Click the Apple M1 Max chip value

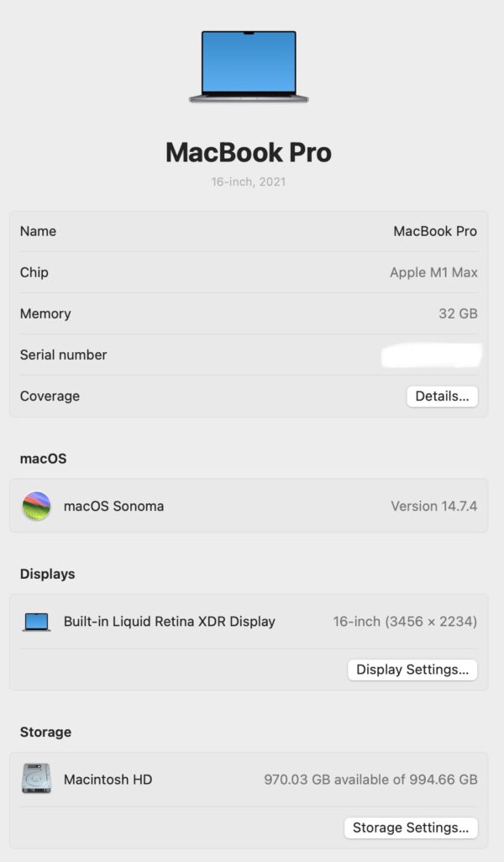click(x=433, y=273)
